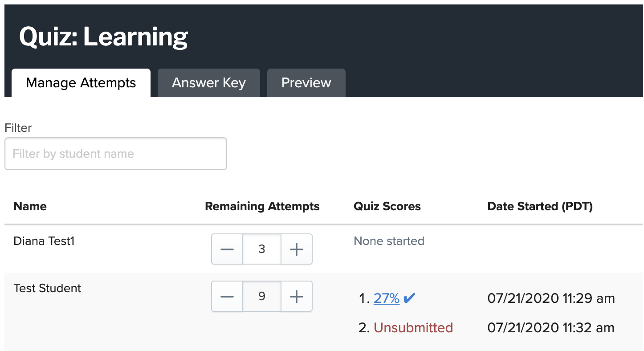Open the Preview tab
The height and width of the screenshot is (351, 644).
click(x=306, y=83)
